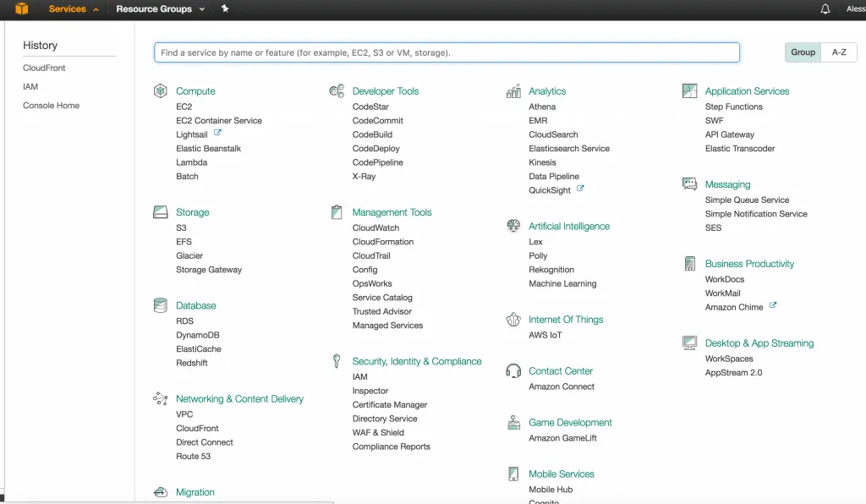Open the Step Functions service

click(733, 107)
